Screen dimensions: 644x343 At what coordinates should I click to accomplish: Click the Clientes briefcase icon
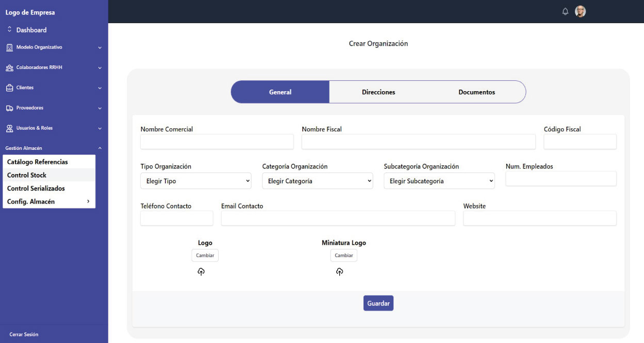9,88
